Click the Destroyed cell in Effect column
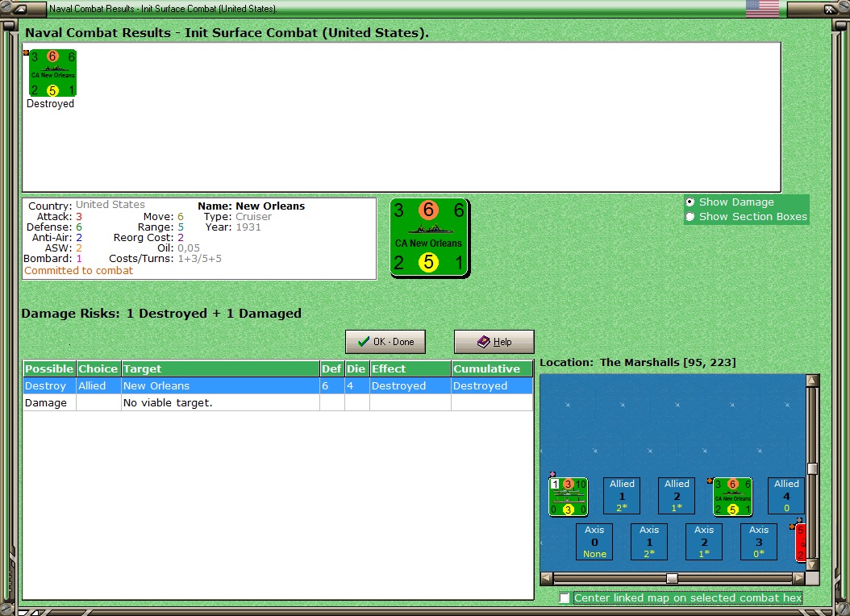 [410, 385]
